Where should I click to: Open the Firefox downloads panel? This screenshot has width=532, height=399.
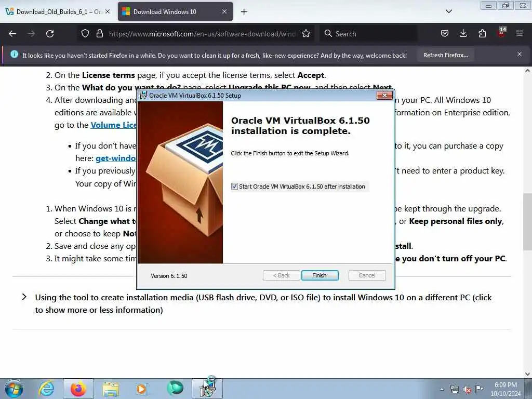(x=463, y=34)
